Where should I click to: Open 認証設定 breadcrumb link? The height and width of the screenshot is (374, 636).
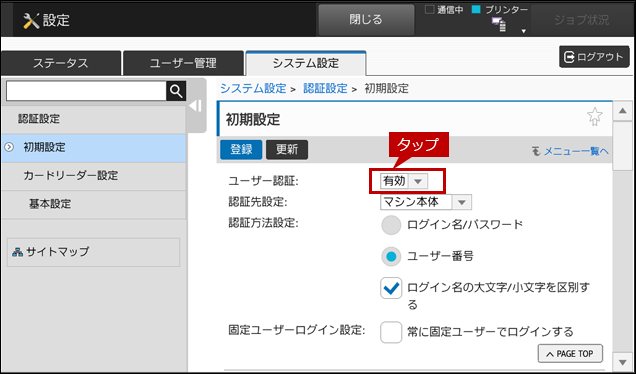click(x=325, y=88)
